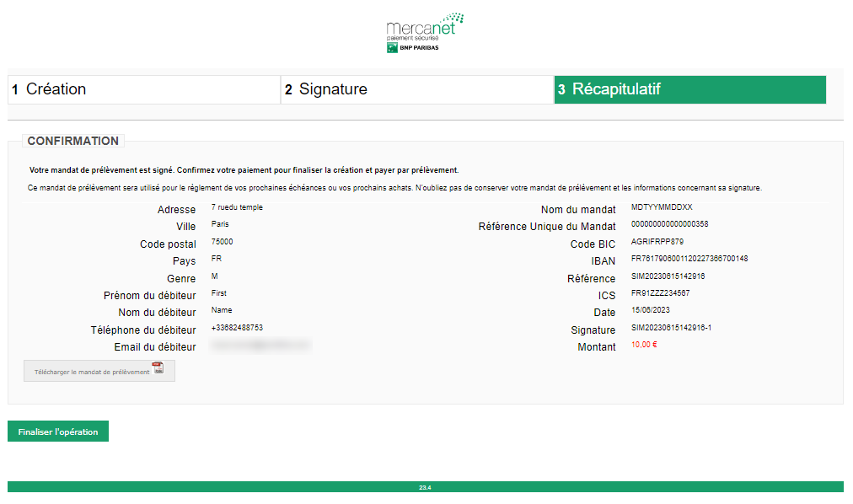Click the Code BIC value AGRIFRPP879
The height and width of the screenshot is (504, 853).
pos(657,242)
